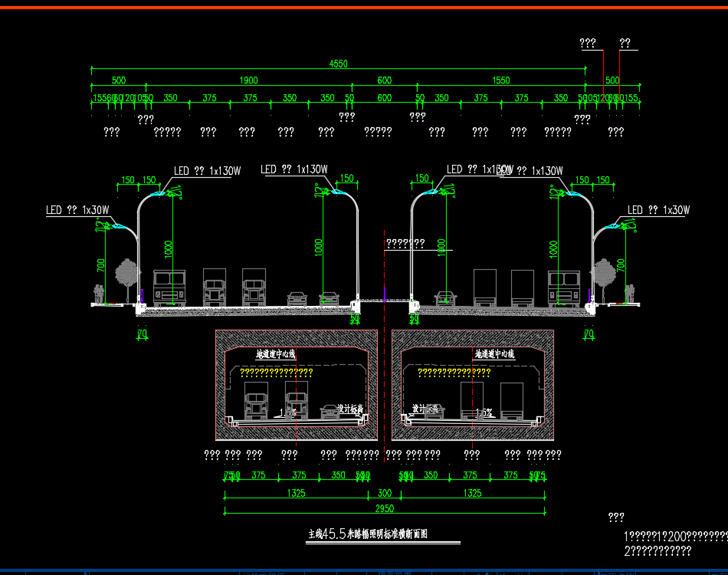The image size is (728, 575).
Task: Click the note line starting with 2????
Action: click(x=657, y=551)
